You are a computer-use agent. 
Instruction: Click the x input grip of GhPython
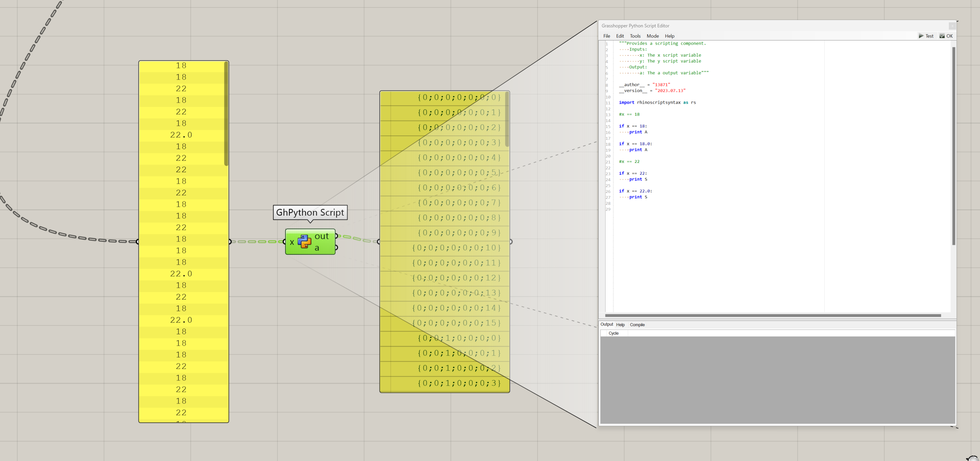click(285, 242)
